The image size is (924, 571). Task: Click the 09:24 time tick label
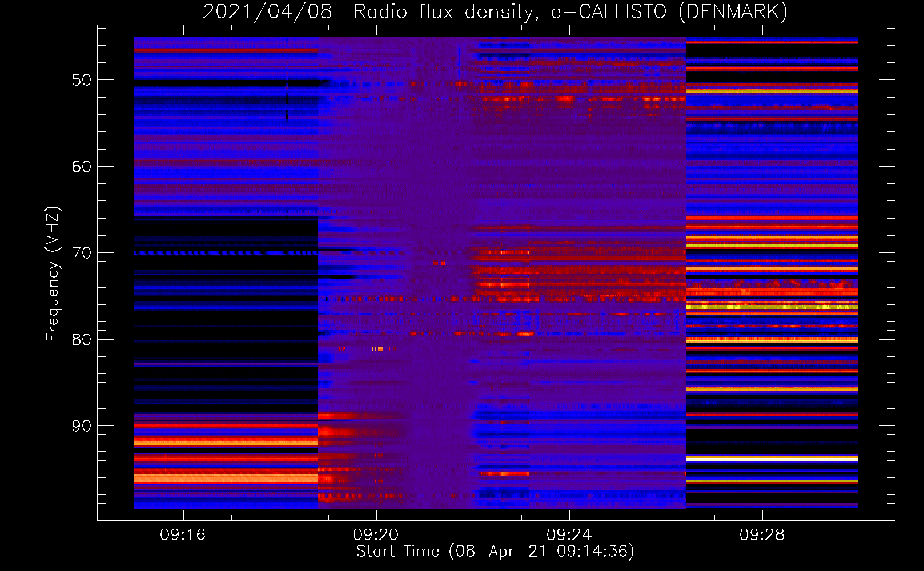(x=569, y=535)
